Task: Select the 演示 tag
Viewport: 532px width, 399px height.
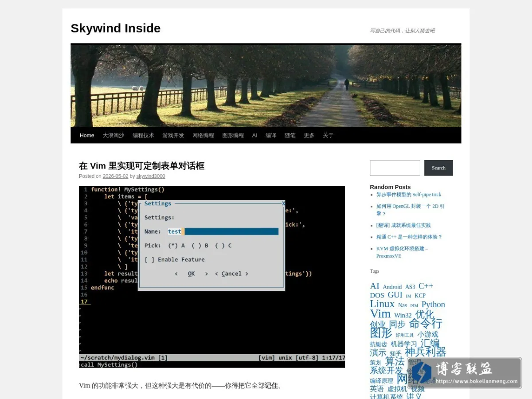Action: (378, 353)
